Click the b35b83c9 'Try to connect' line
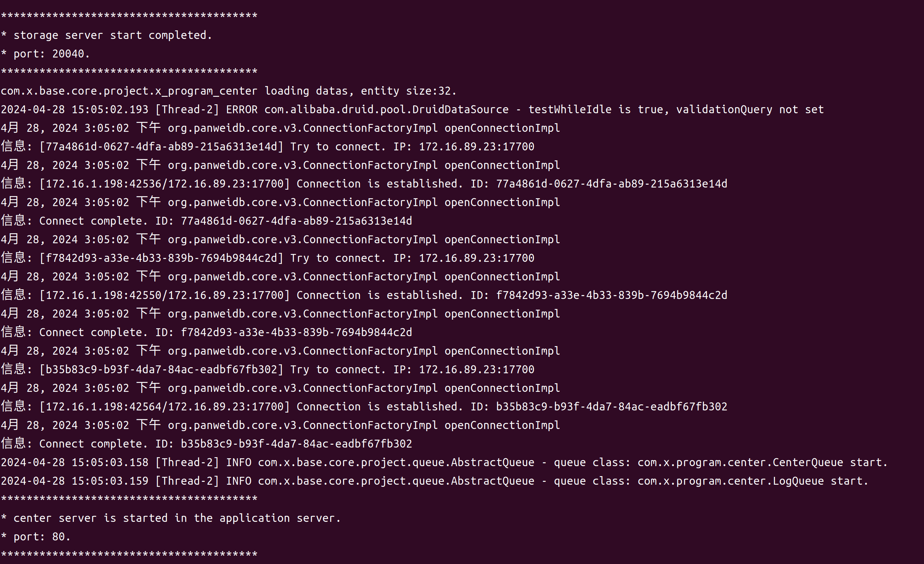The image size is (924, 564). [x=267, y=369]
